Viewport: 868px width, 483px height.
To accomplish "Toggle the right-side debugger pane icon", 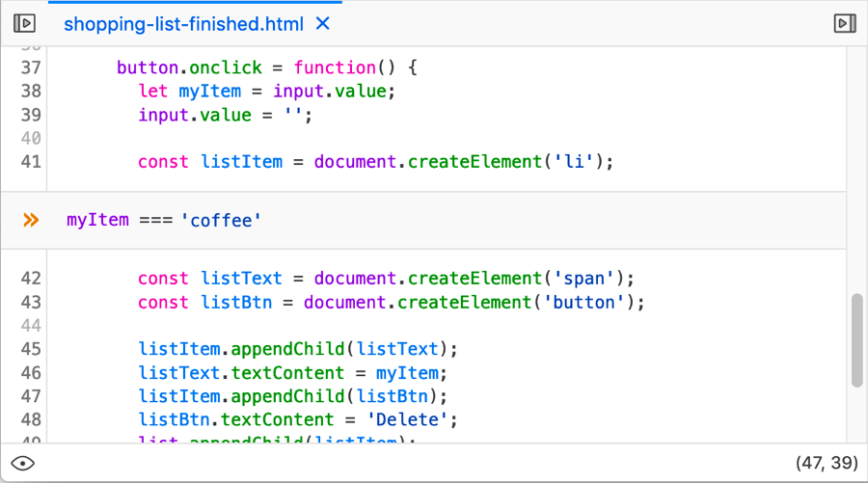I will (844, 23).
